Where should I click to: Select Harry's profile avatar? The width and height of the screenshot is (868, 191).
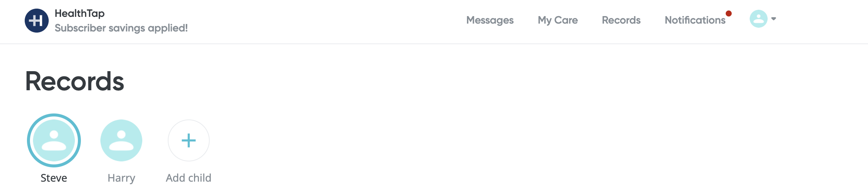tap(121, 140)
